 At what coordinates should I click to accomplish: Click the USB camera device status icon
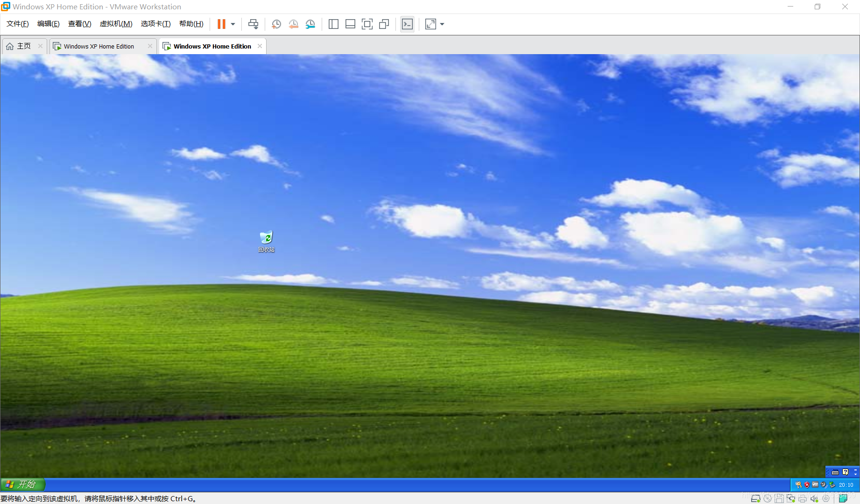click(826, 498)
